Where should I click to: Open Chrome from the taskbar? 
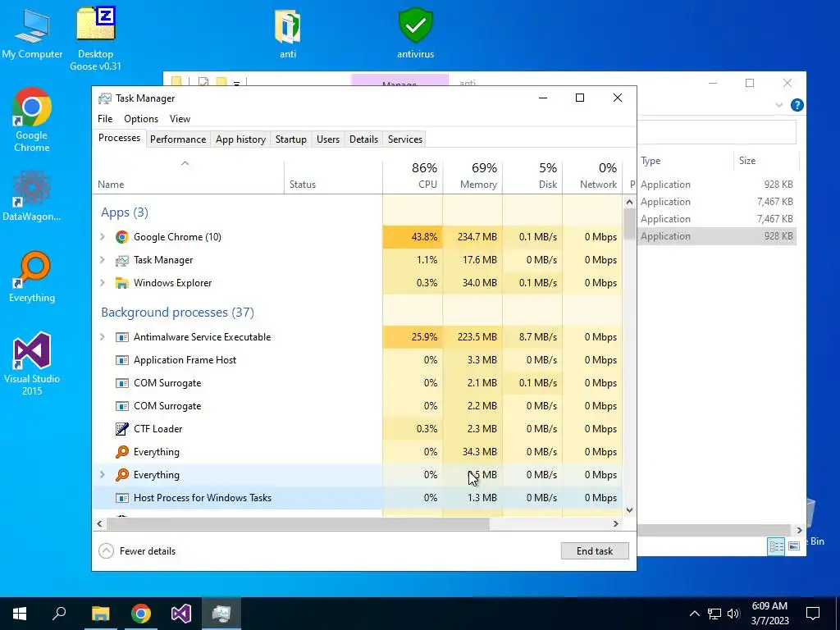[141, 614]
